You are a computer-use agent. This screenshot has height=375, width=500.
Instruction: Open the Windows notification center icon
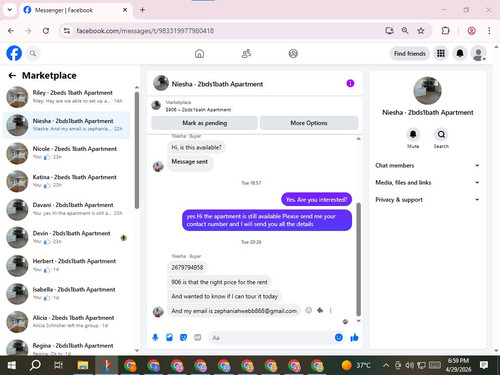click(x=484, y=365)
